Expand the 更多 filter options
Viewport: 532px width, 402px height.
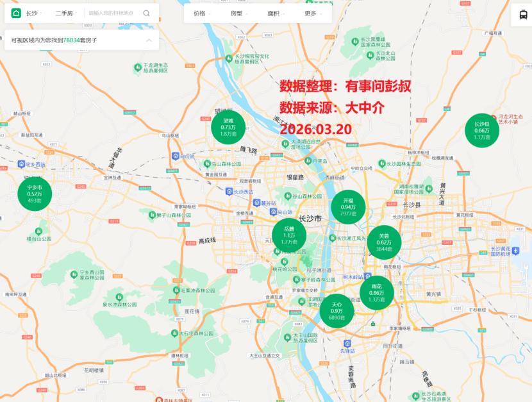313,13
